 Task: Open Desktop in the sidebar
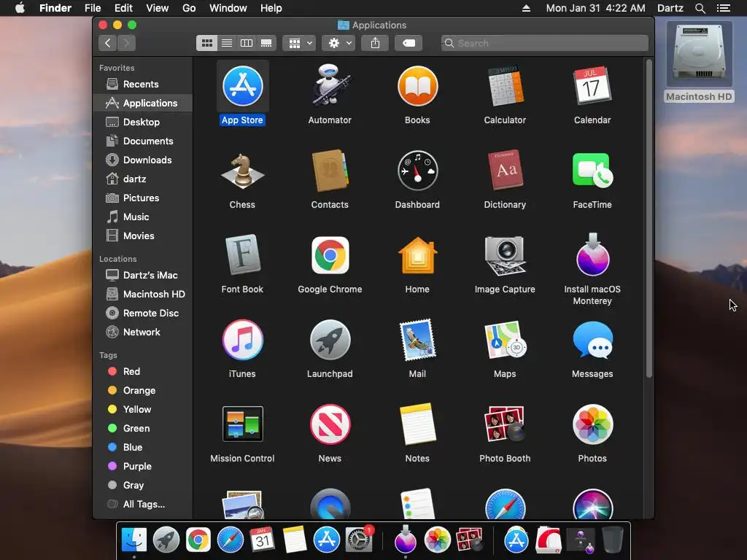pos(143,122)
